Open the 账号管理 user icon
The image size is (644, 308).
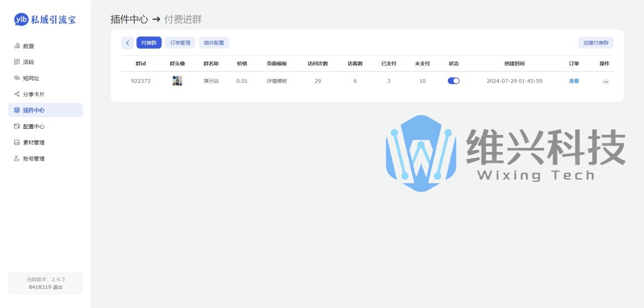[x=17, y=159]
